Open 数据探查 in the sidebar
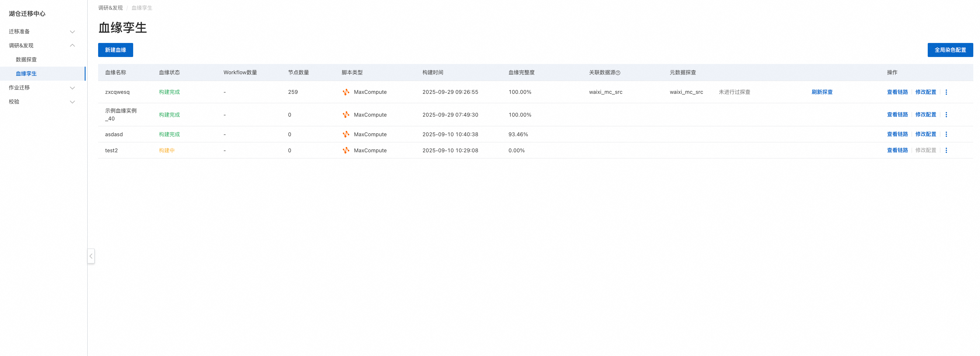This screenshot has height=356, width=980. [26, 60]
